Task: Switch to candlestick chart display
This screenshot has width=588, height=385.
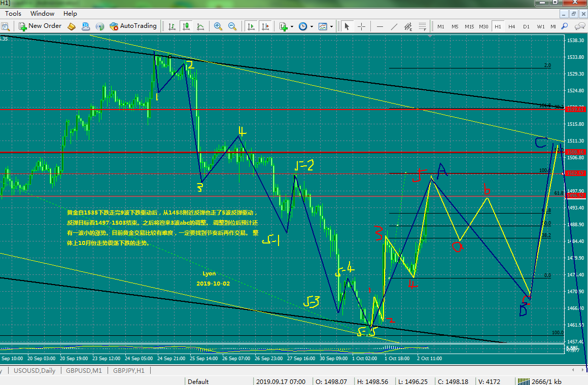Action: pos(186,26)
